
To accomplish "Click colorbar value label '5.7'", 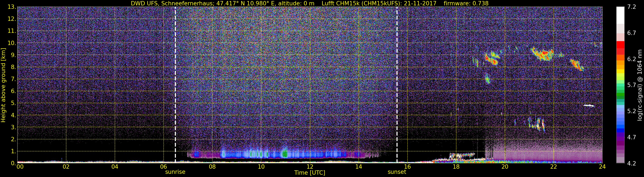I will (x=632, y=85).
